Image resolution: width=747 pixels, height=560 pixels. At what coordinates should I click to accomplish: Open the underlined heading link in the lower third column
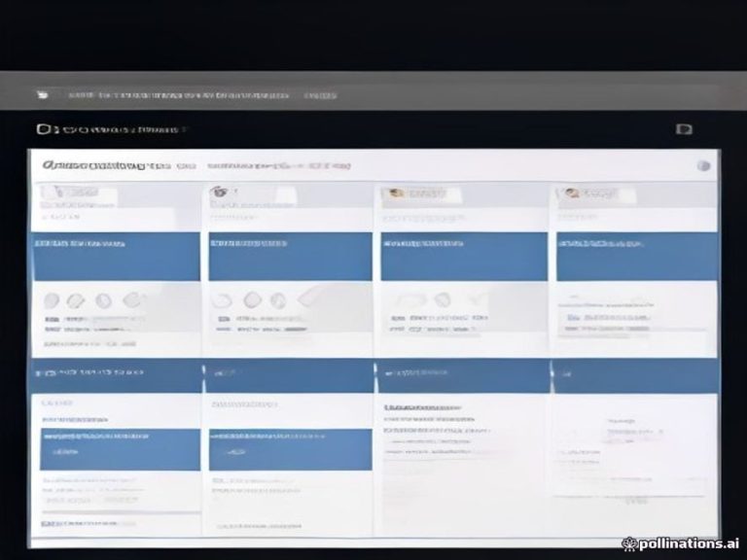(422, 408)
